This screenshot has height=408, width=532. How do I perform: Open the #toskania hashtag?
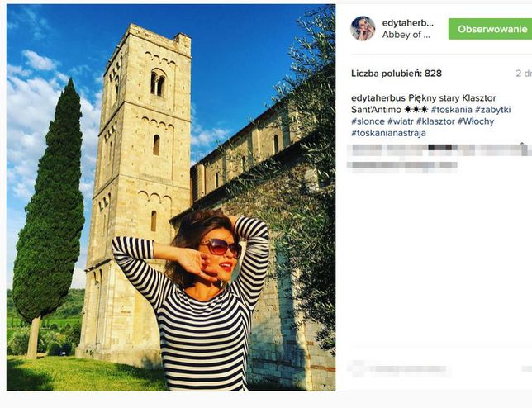(x=452, y=110)
